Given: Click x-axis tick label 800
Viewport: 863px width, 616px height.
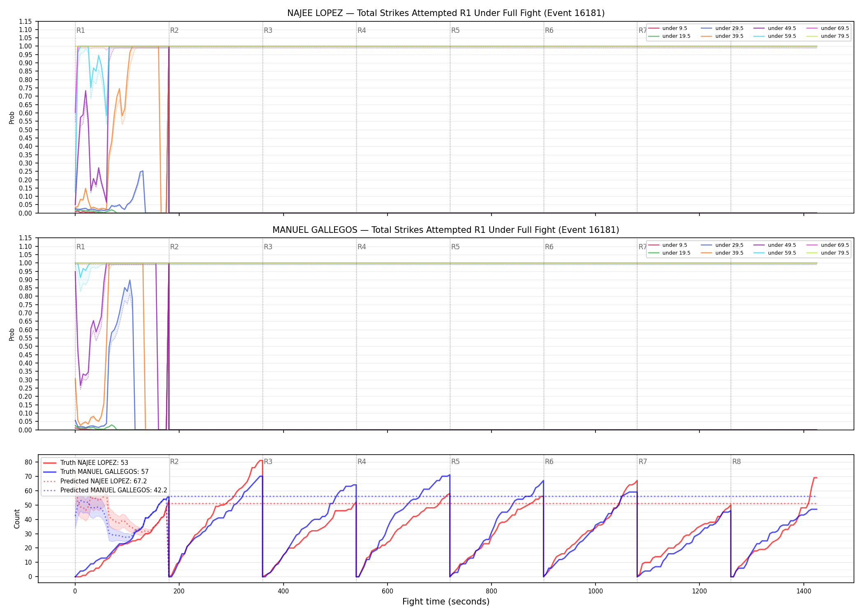Looking at the screenshot, I should tap(491, 591).
